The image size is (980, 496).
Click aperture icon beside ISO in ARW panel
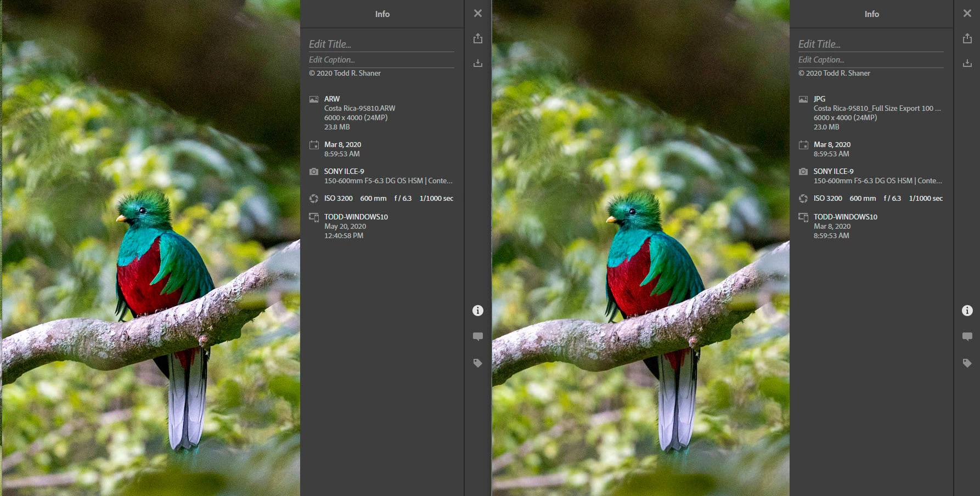[314, 199]
